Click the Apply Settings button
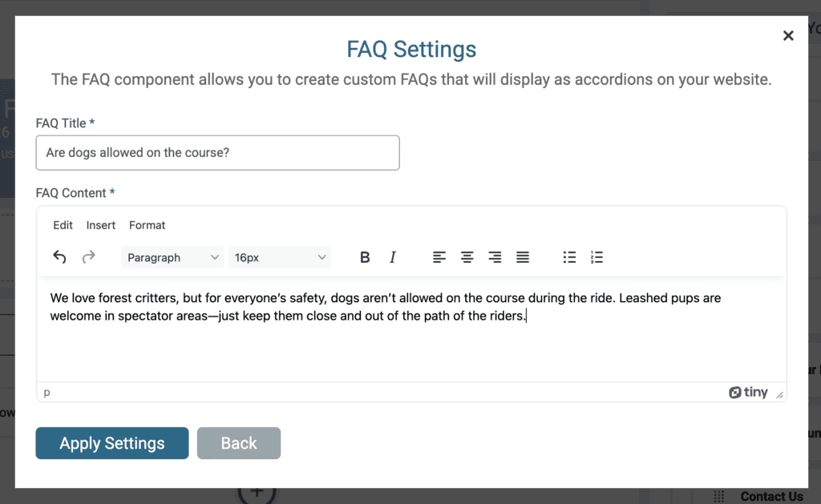The width and height of the screenshot is (821, 504). pyautogui.click(x=112, y=443)
